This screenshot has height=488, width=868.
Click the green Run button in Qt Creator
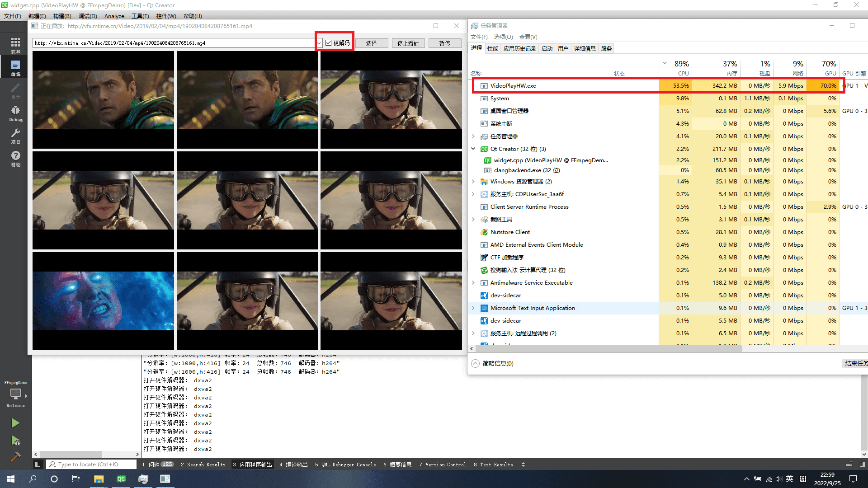tap(15, 423)
